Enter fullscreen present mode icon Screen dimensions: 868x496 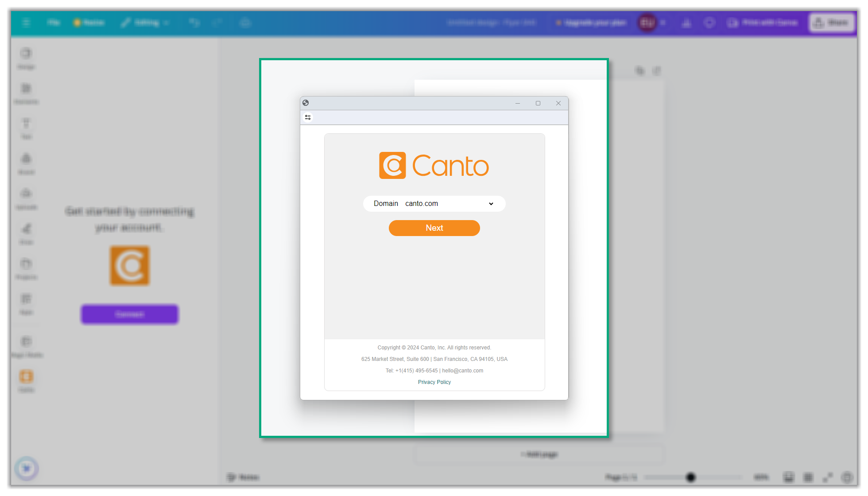click(x=827, y=477)
